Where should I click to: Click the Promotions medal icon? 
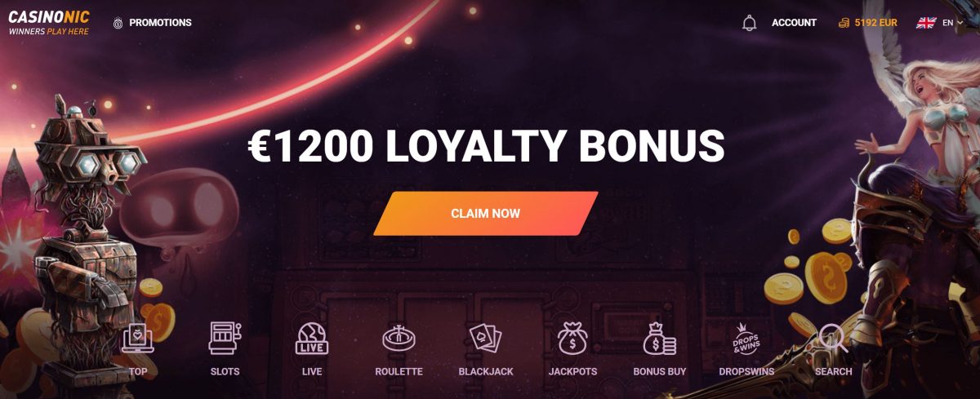click(x=118, y=23)
